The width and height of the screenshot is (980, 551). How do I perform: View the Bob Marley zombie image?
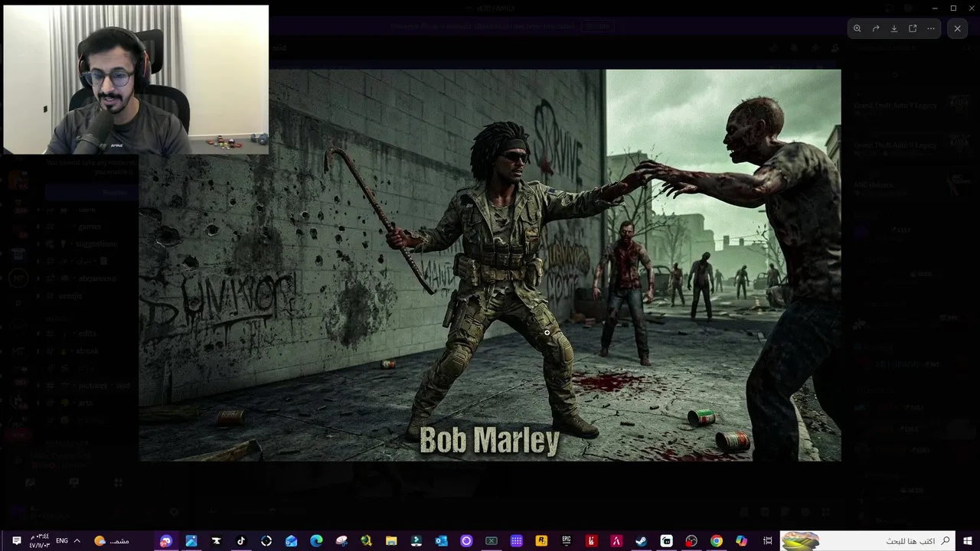490,266
